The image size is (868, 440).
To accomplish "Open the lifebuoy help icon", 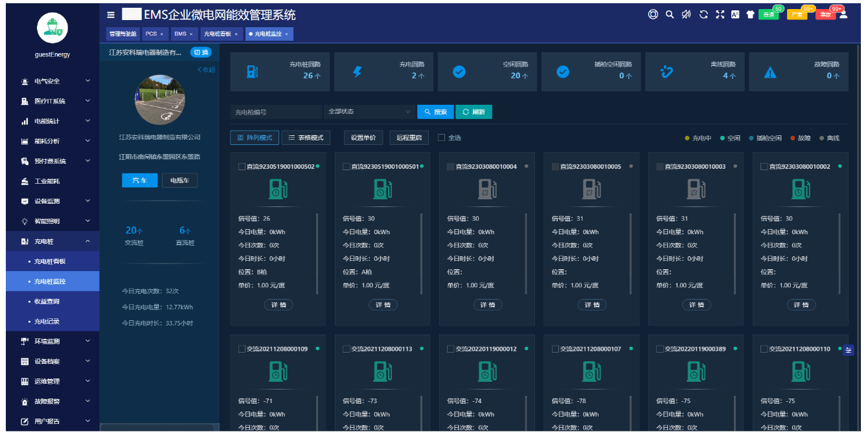I will (653, 14).
